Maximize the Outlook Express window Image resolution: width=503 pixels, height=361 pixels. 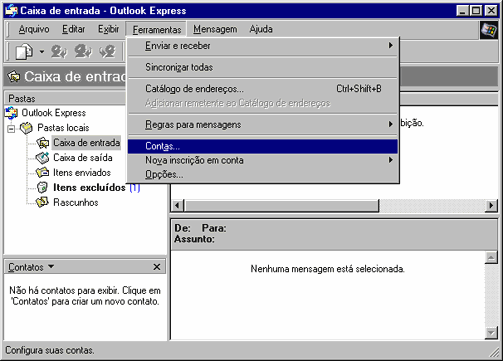[x=476, y=11]
